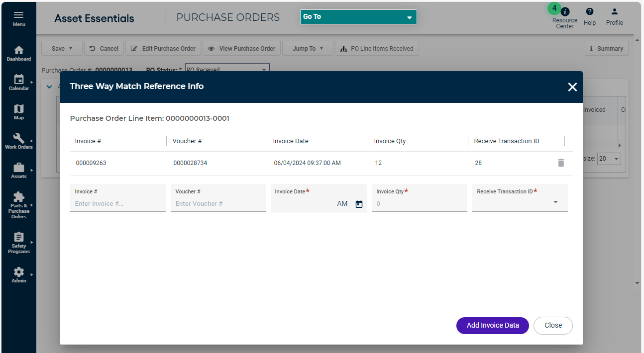Open Safety Programs sidebar section
Screen dimensions: 644x353
click(18, 243)
